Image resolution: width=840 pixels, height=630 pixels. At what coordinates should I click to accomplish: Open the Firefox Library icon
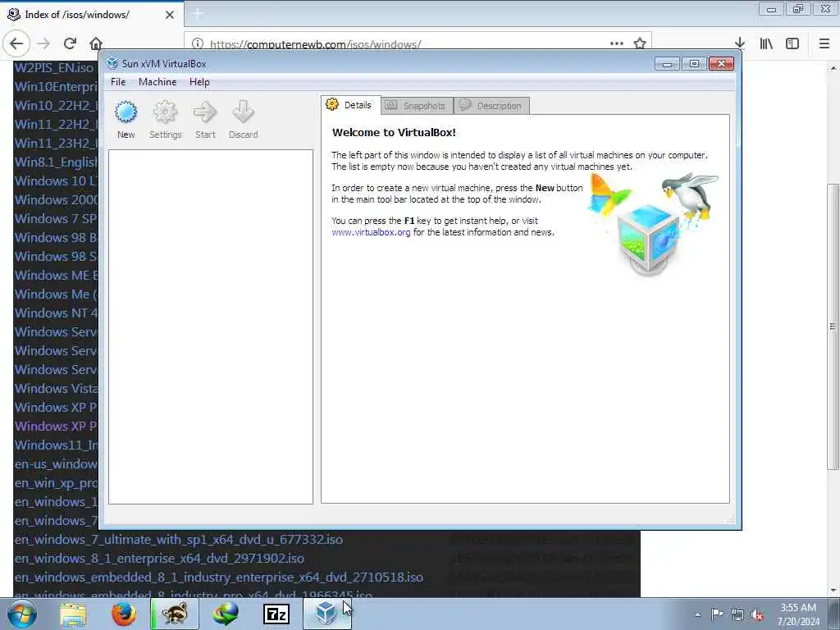(x=766, y=43)
